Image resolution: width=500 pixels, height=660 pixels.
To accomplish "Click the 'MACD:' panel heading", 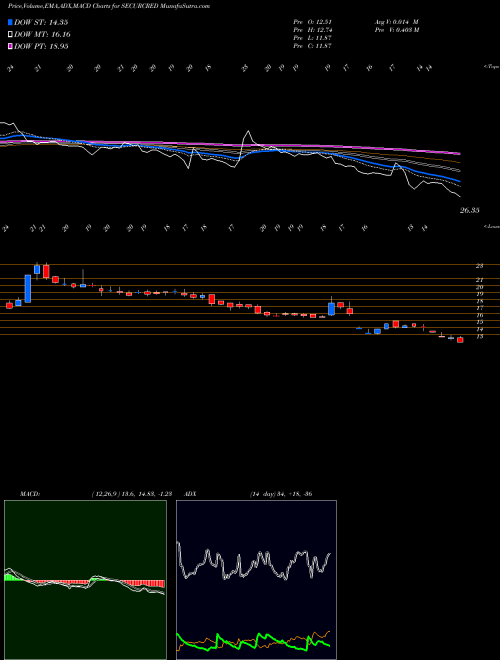I will pos(29,494).
